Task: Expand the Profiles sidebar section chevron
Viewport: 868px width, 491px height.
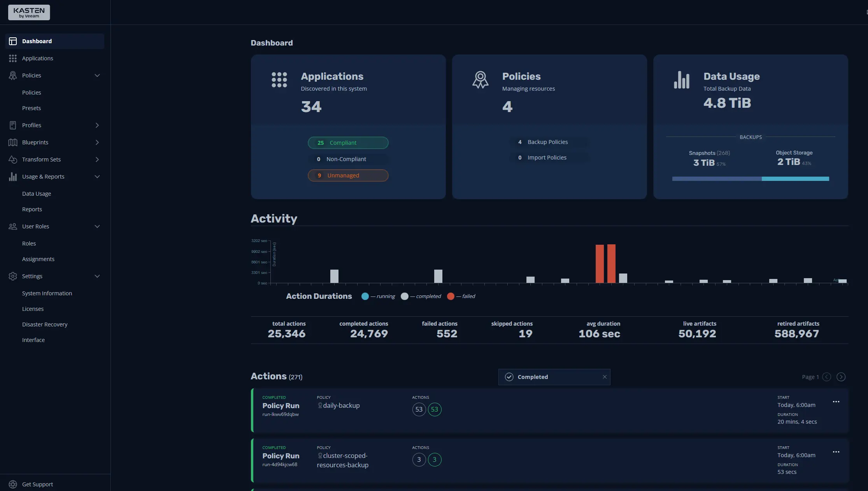Action: 97,125
